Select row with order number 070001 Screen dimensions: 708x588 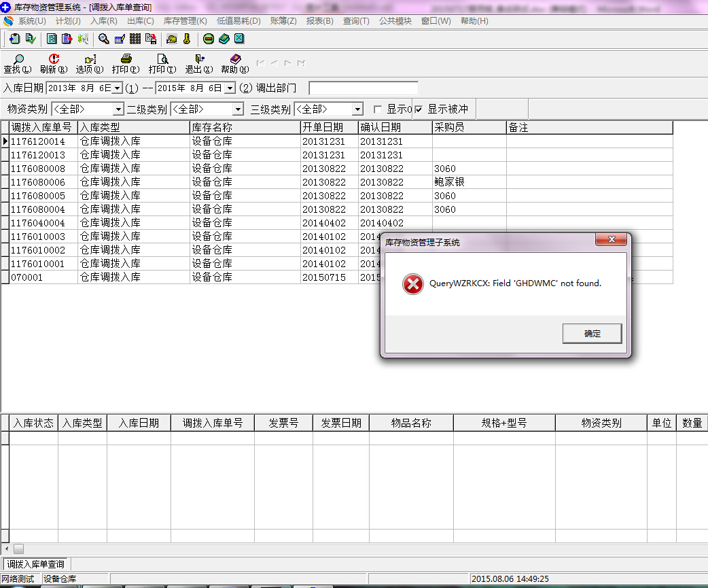point(341,277)
